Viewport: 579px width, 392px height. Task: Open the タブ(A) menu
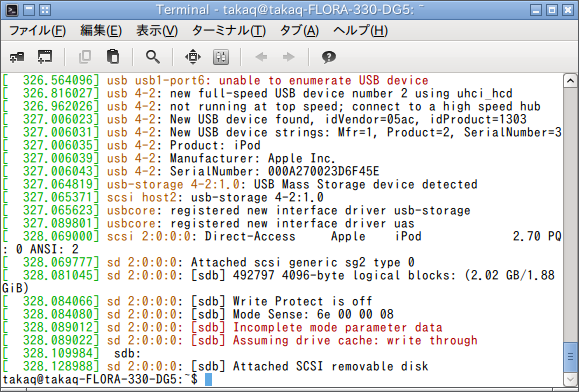(299, 30)
